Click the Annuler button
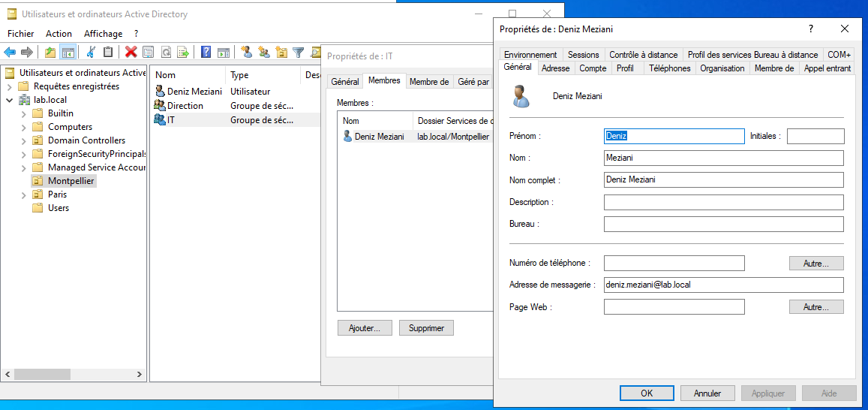 coord(707,393)
